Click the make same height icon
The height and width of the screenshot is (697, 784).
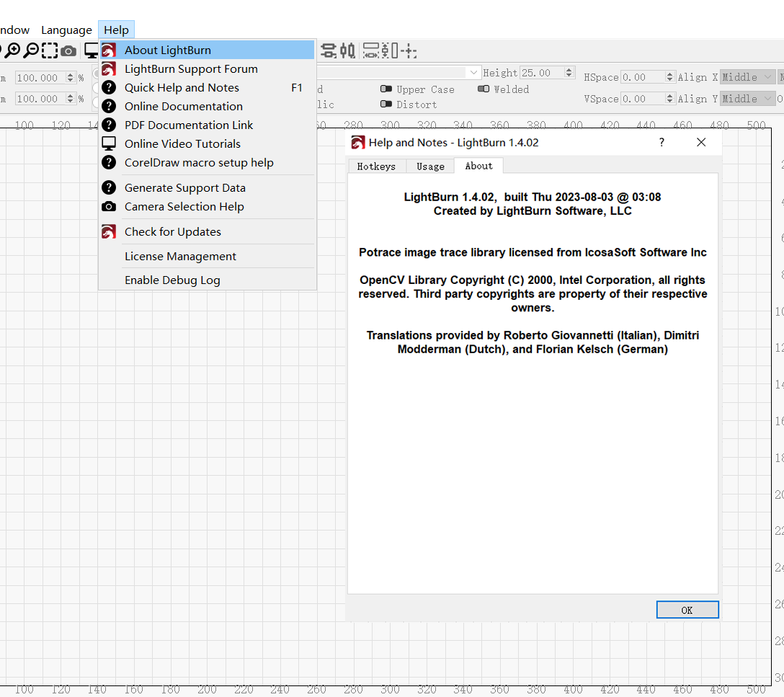tap(390, 50)
